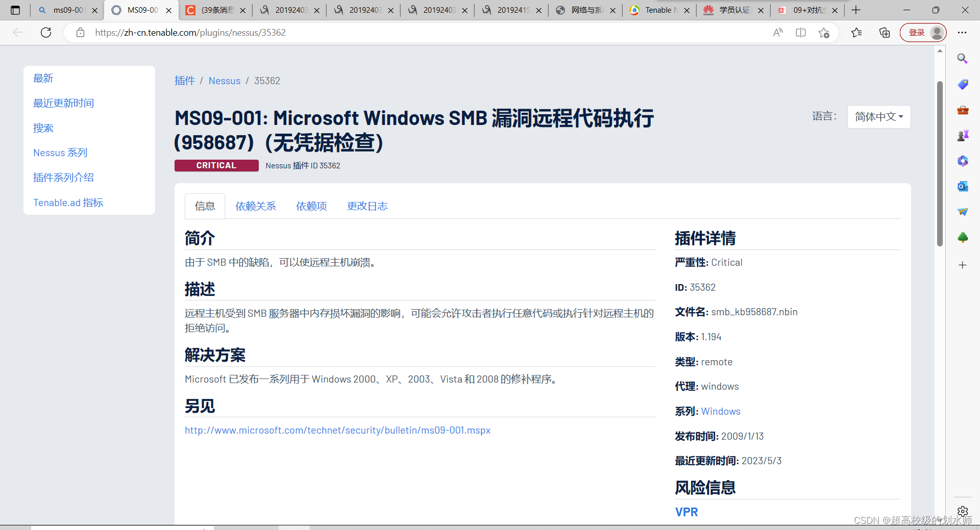Open the tab actions menu icon

click(15, 10)
